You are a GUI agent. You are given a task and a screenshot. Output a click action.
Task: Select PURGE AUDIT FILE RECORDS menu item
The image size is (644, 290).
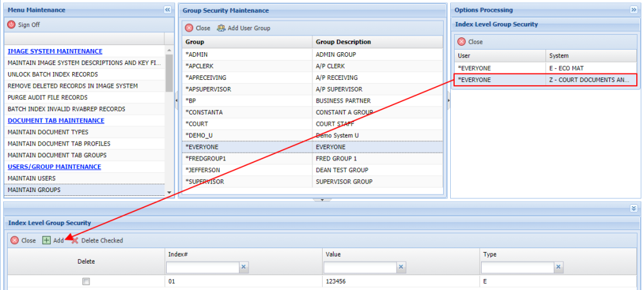84,97
